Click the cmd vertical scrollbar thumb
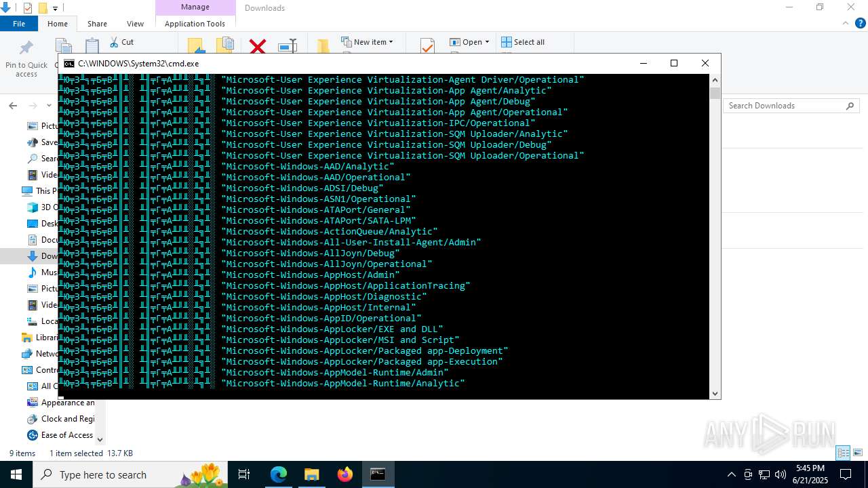Screen dimensions: 868x488 pos(715,94)
